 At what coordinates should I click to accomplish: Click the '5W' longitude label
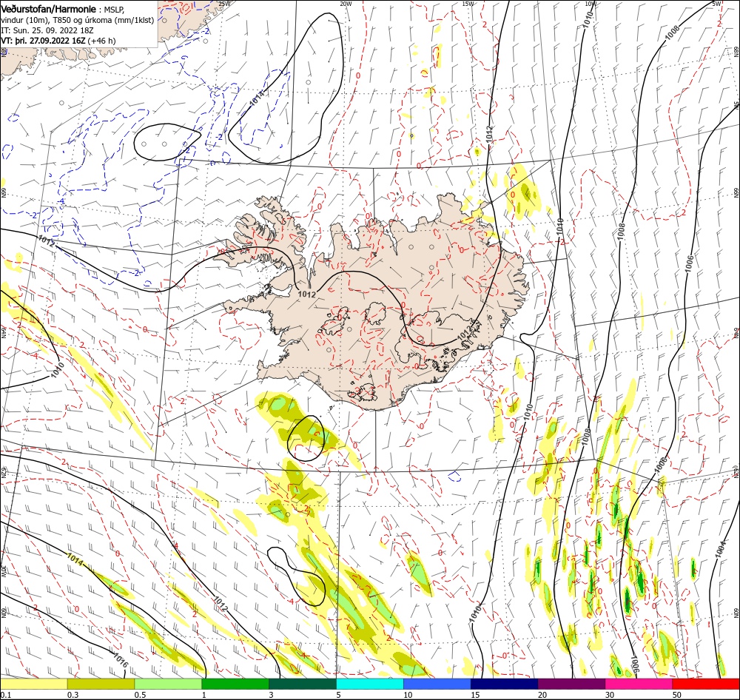click(716, 4)
